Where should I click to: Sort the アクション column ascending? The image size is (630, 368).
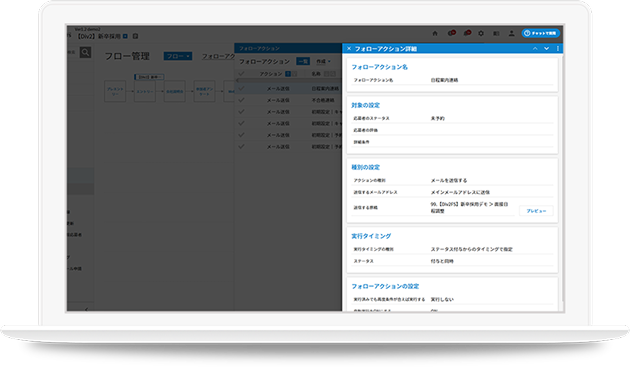(288, 74)
